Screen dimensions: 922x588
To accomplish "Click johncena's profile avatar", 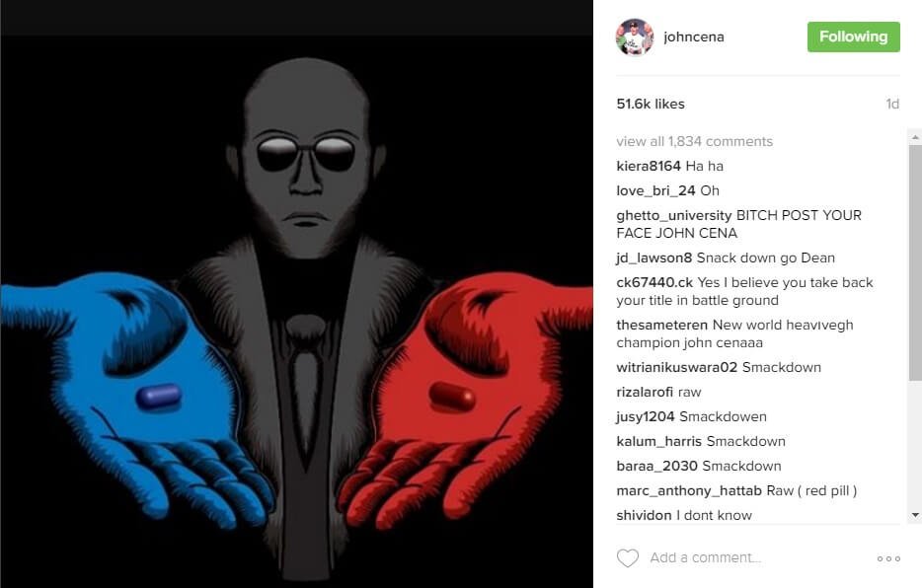I will [635, 37].
